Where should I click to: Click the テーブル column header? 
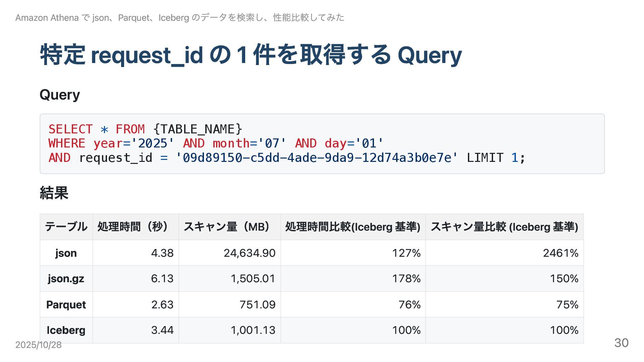pyautogui.click(x=66, y=227)
